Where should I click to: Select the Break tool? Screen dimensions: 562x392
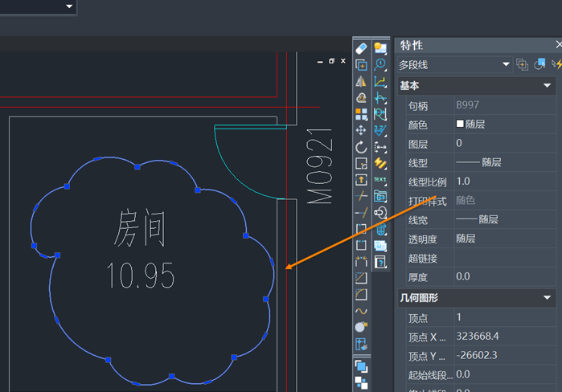[x=361, y=245]
